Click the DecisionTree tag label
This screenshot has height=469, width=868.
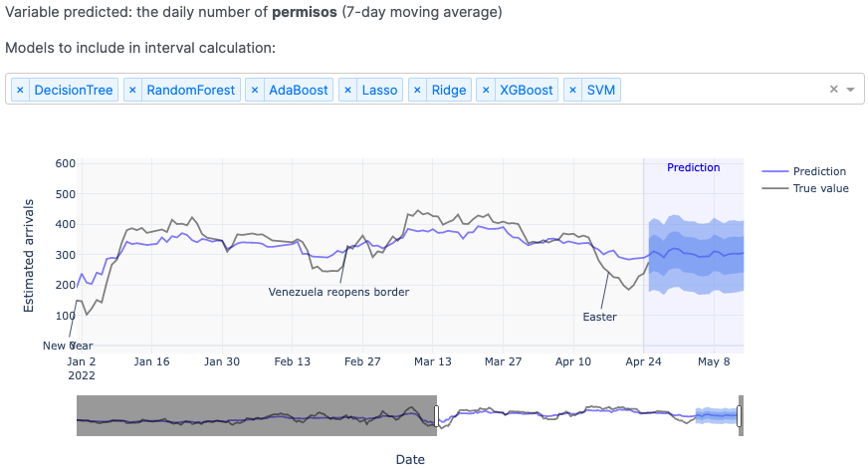click(74, 90)
